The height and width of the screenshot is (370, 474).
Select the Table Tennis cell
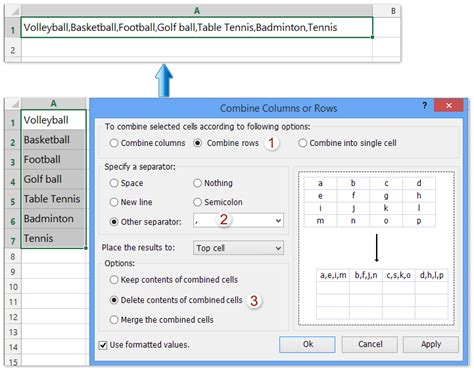[53, 199]
